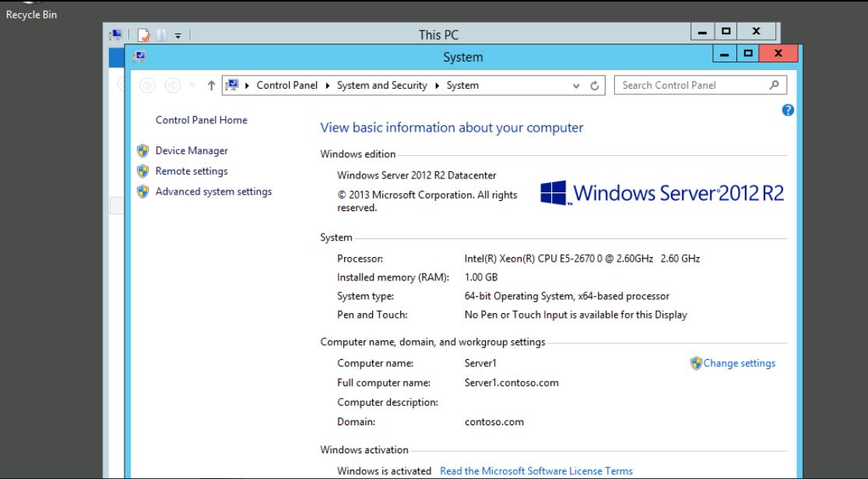The image size is (868, 479).
Task: Minimize the System window
Action: coord(724,54)
